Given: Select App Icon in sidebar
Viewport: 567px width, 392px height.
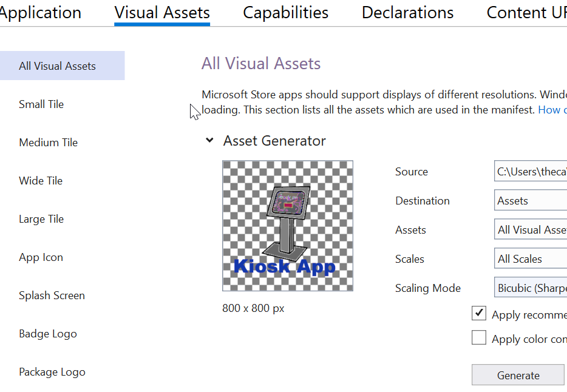Looking at the screenshot, I should click(41, 257).
